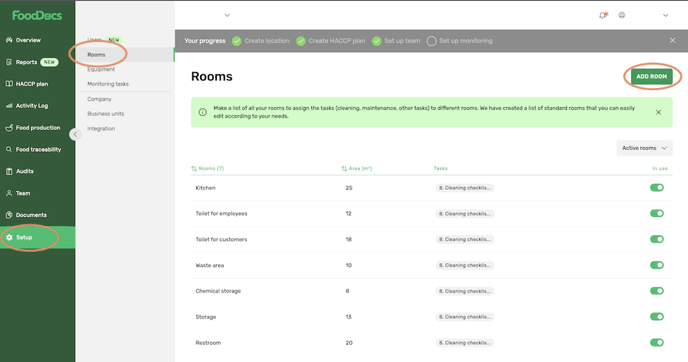This screenshot has width=688, height=362.
Task: Click Create location checkmark step
Action: [x=236, y=41]
